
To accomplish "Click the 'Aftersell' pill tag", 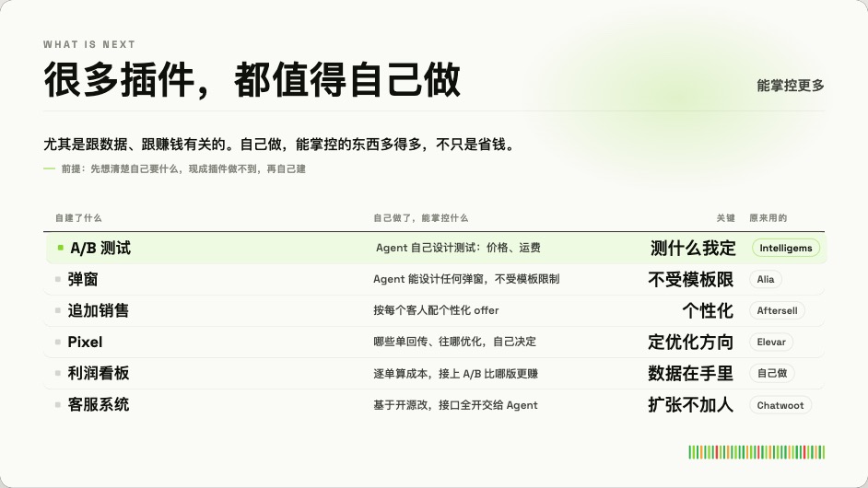I will [777, 310].
